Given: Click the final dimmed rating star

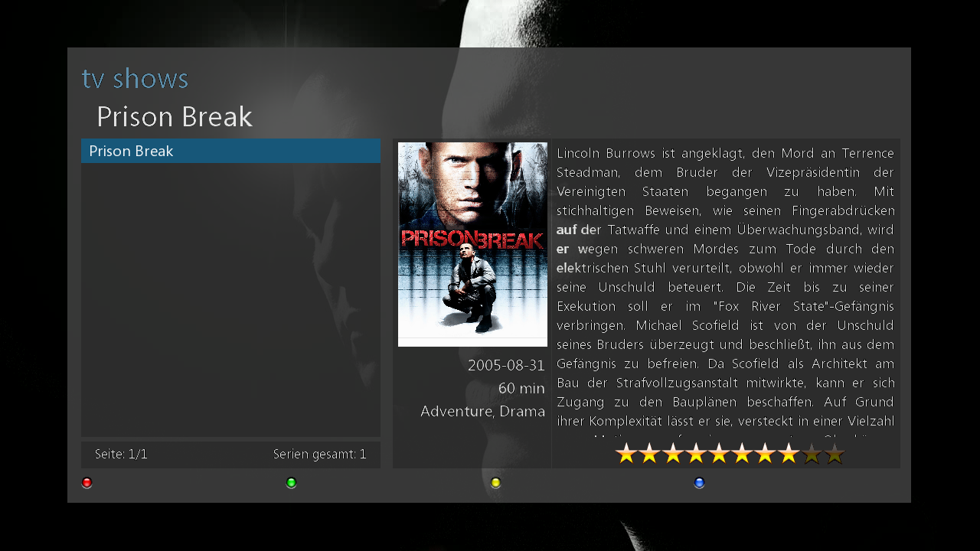Looking at the screenshot, I should click(x=835, y=454).
